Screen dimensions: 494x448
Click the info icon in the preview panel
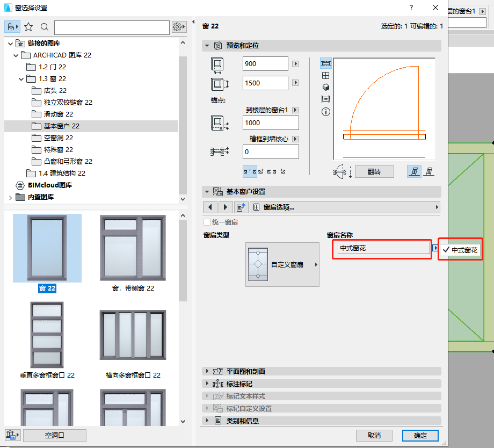326,111
